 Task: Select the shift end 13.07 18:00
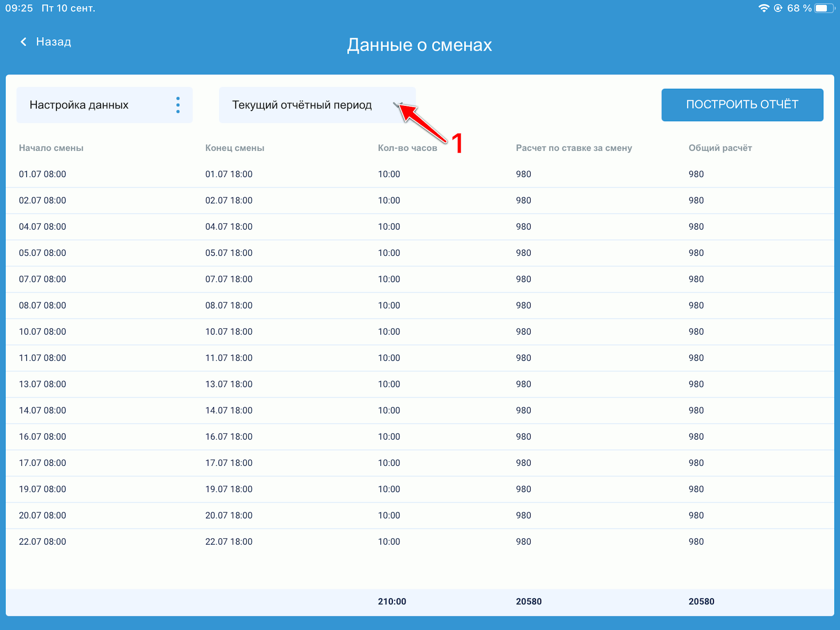[229, 384]
